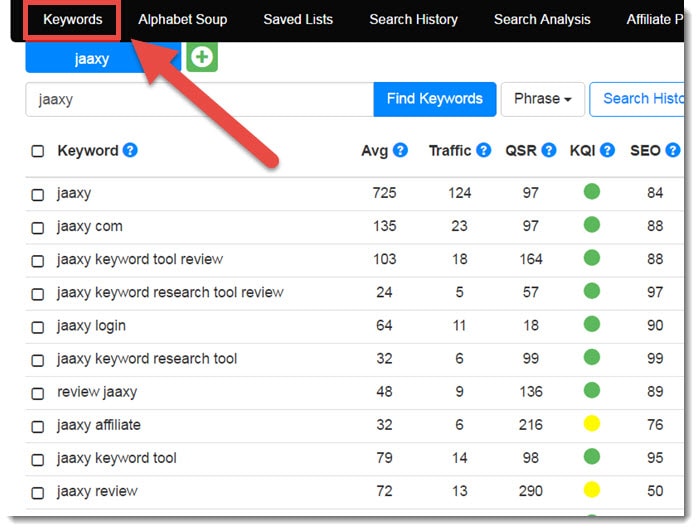Click the yellow KQI dot for jaaxy affiliate

(x=592, y=423)
